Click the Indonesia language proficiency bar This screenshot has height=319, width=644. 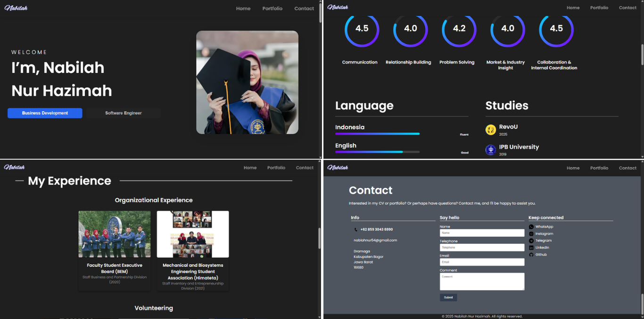[377, 134]
